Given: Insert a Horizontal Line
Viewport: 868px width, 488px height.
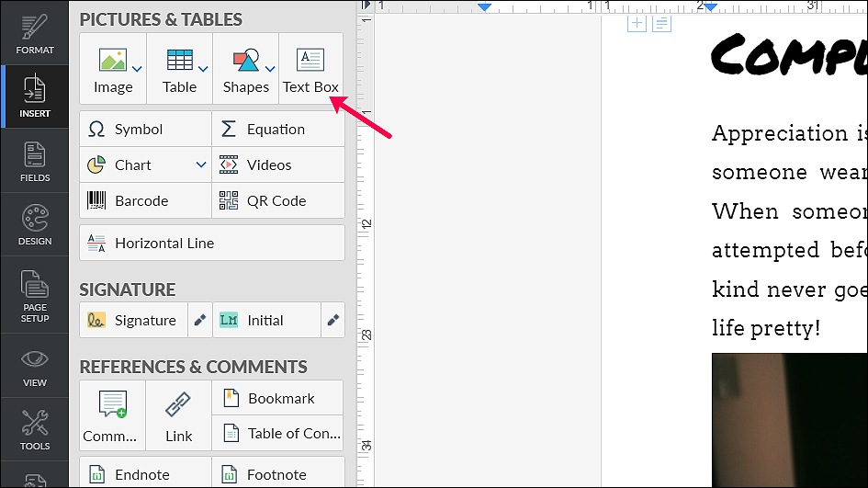Looking at the screenshot, I should 212,243.
